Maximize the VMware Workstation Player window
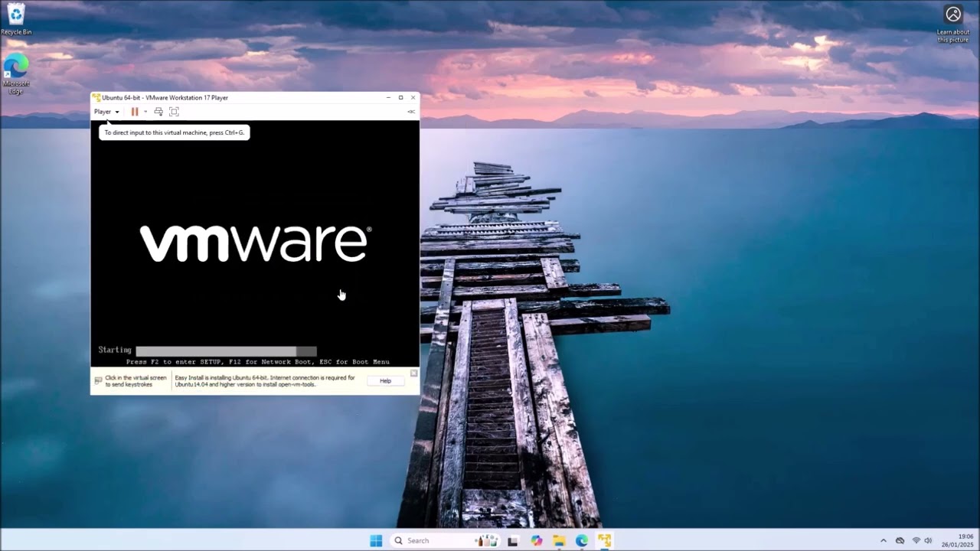Image resolution: width=980 pixels, height=551 pixels. [400, 98]
